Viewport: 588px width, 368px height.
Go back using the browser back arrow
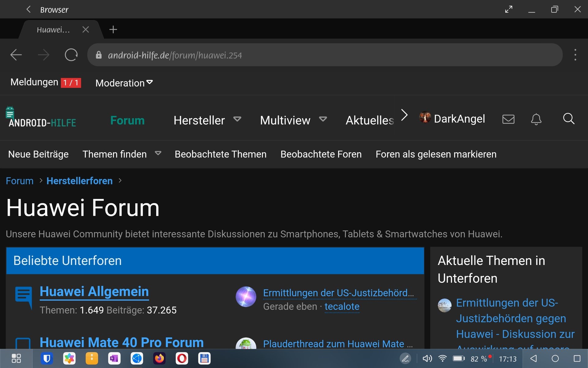(16, 55)
